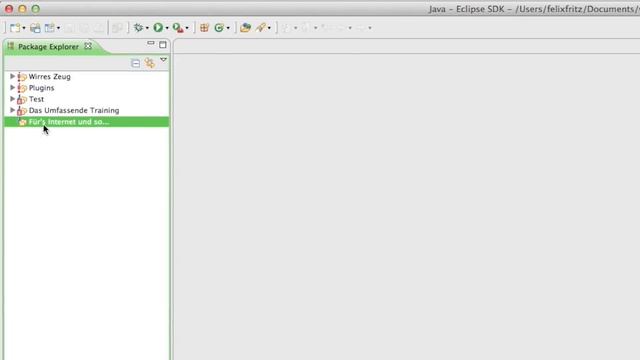Click the red window close button

(x=9, y=9)
